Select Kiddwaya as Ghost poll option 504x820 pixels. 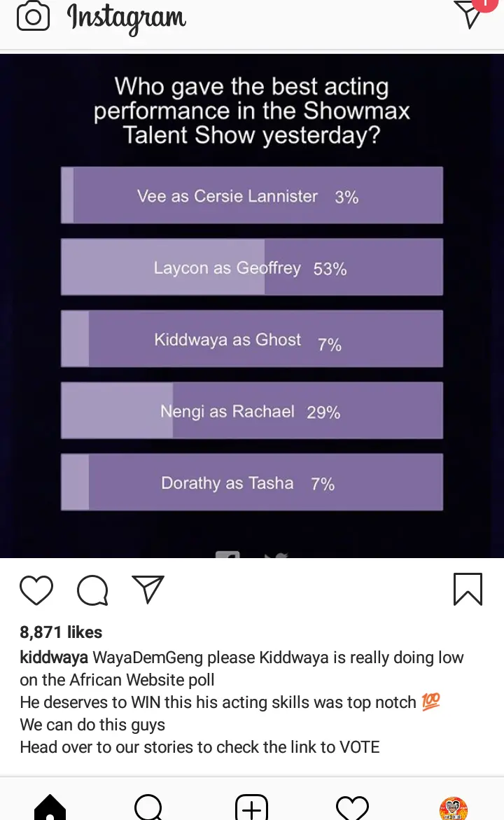click(x=252, y=339)
